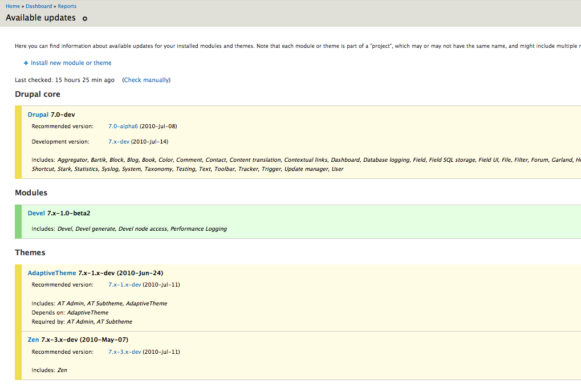Visit the AdaptiveTheme project link

coord(52,273)
